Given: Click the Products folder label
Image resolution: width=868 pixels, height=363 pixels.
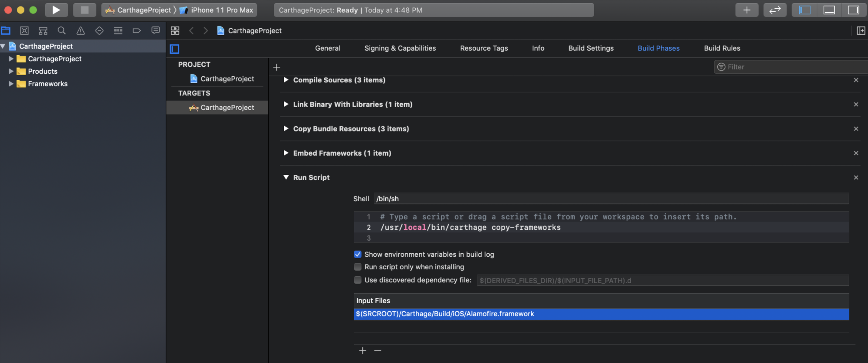Looking at the screenshot, I should click(x=43, y=71).
